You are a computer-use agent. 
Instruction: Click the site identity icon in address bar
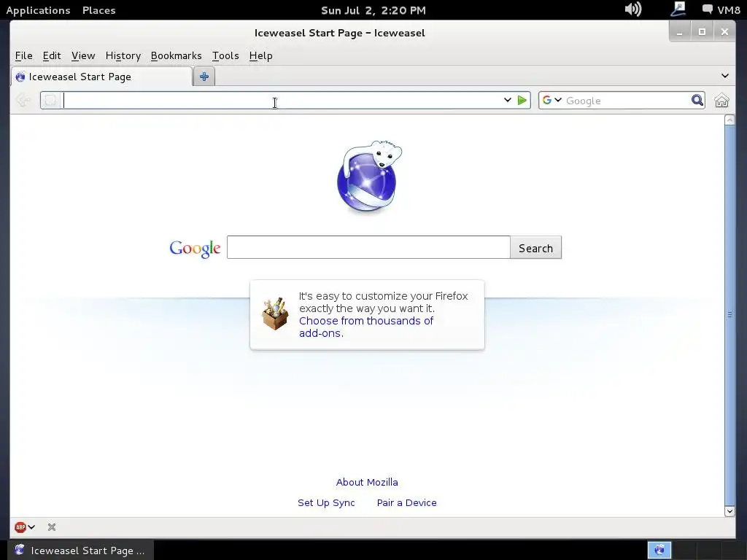pyautogui.click(x=50, y=101)
